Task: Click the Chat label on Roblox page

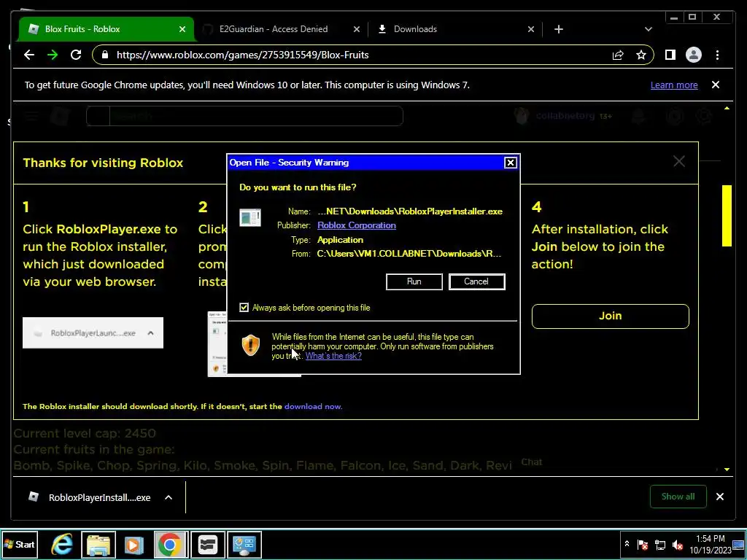Action: (x=531, y=462)
